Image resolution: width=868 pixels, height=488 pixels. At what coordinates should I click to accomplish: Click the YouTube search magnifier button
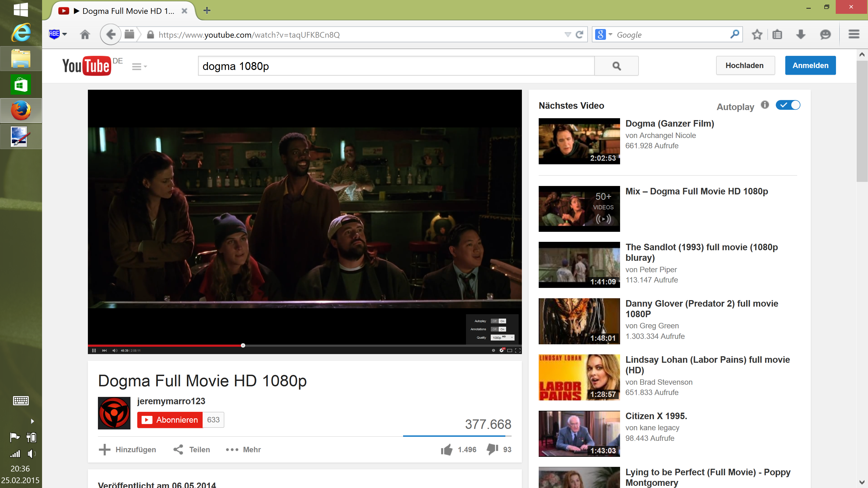tap(616, 66)
